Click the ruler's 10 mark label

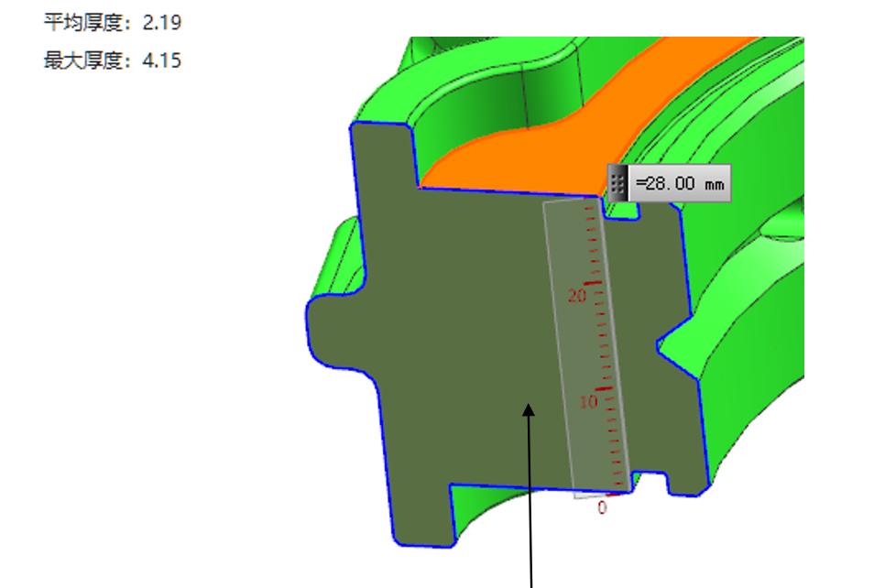pyautogui.click(x=588, y=401)
